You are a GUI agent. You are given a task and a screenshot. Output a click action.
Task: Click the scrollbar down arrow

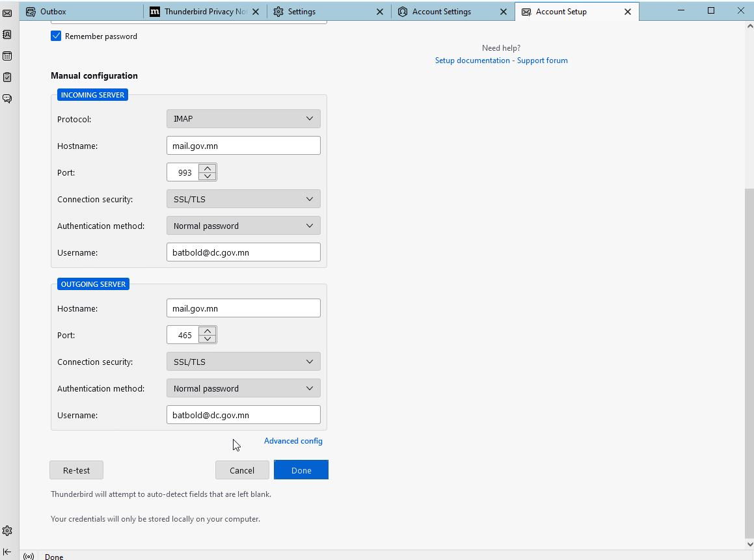point(749,544)
